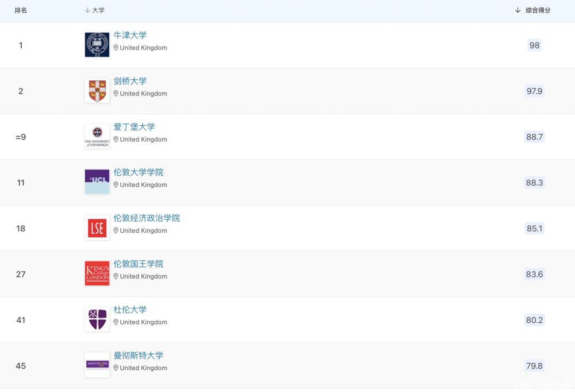
Task: Click United Kingdom text under 伦敦国王学院
Action: [143, 276]
